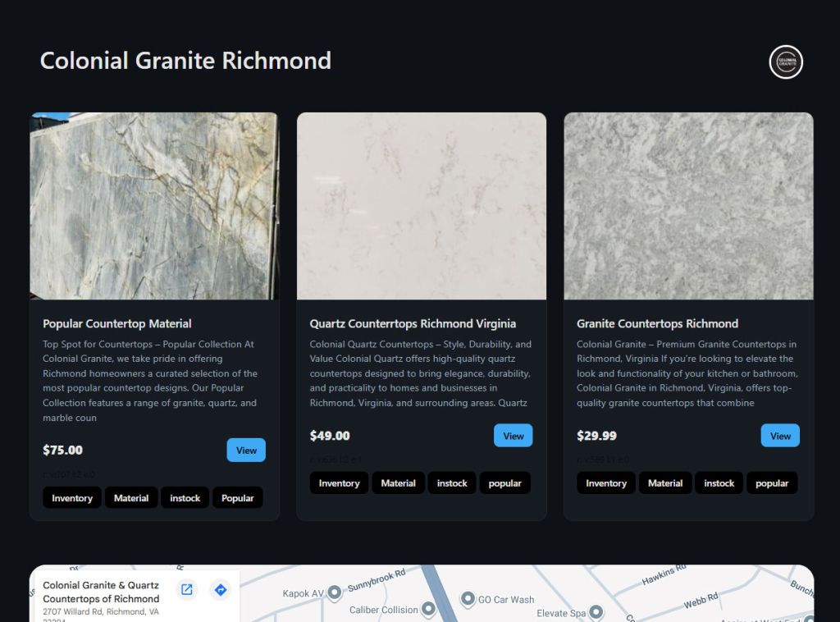The height and width of the screenshot is (622, 840).
Task: Click the Colonial Granite round logo icon
Action: pos(785,62)
